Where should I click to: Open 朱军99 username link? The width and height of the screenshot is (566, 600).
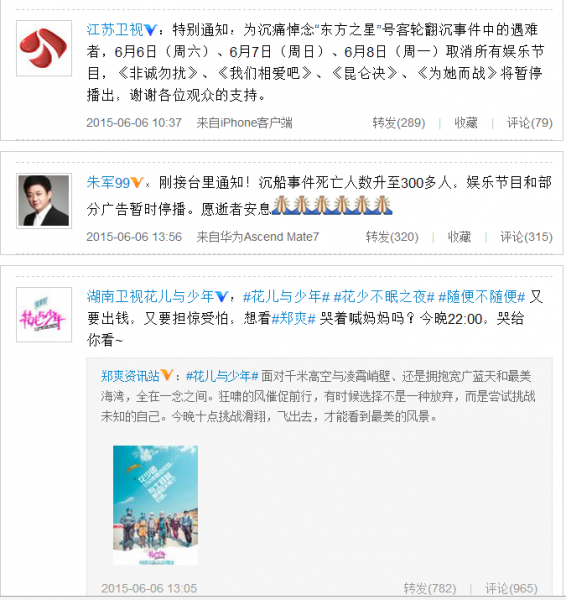coord(108,183)
